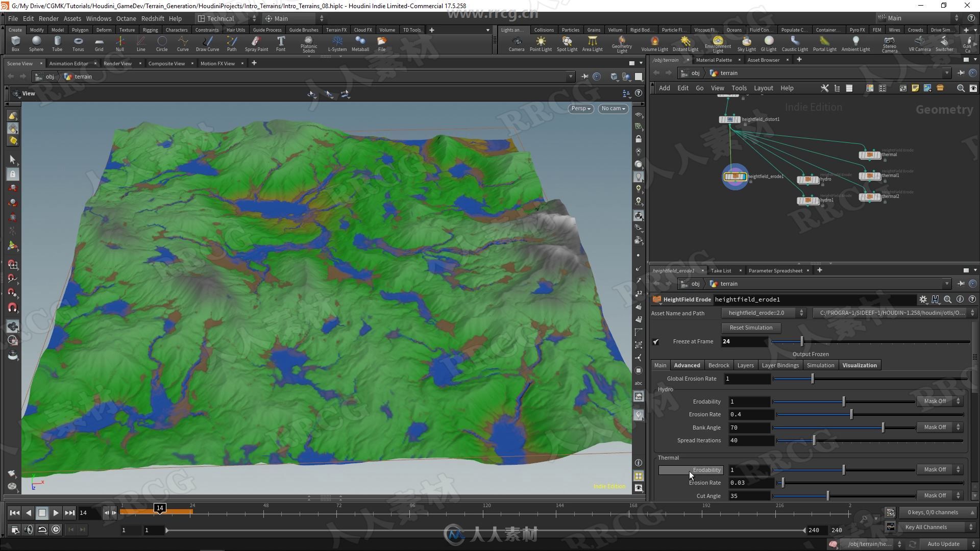980x551 pixels.
Task: Expand the Persp camera dropdown
Action: [581, 108]
